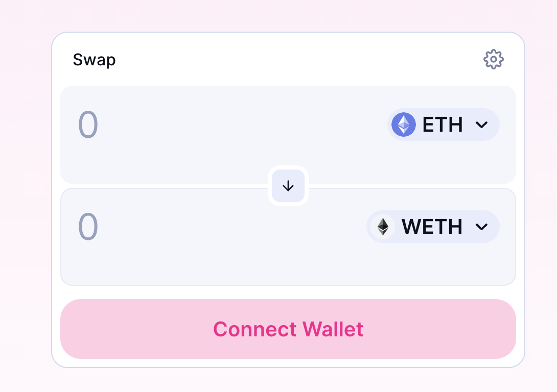The image size is (557, 392).
Task: Open the WETH token selector dropdown
Action: pos(433,227)
